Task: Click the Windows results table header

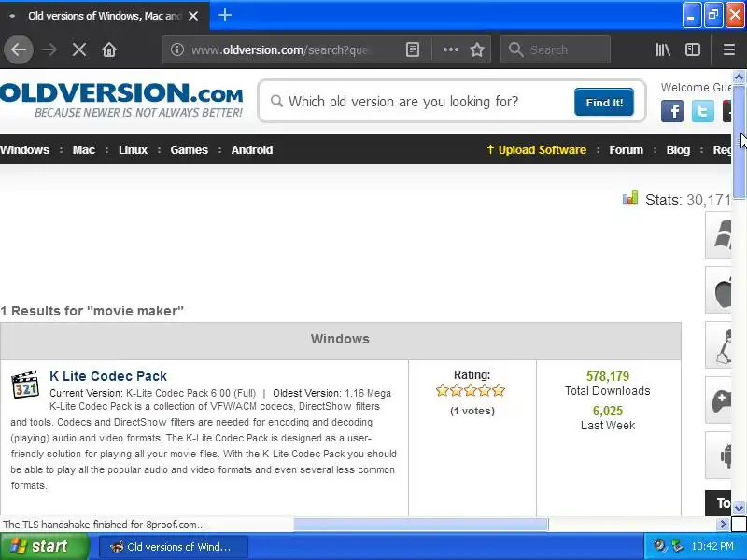Action: click(x=340, y=339)
